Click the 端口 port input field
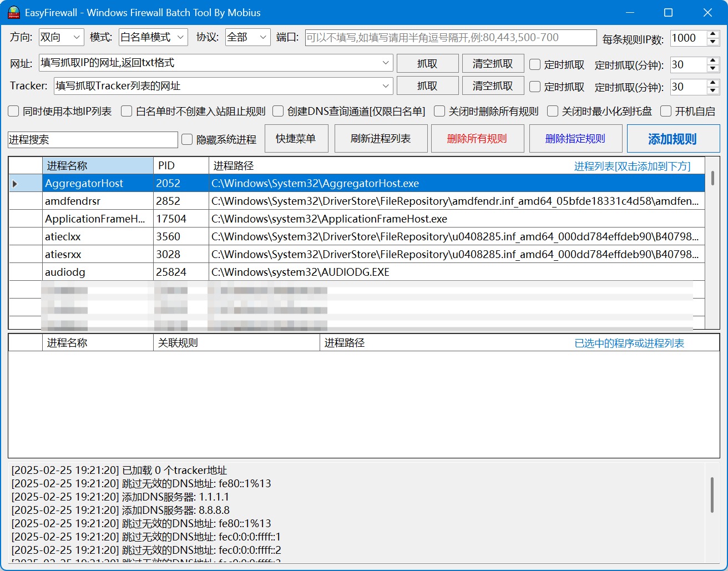 451,38
